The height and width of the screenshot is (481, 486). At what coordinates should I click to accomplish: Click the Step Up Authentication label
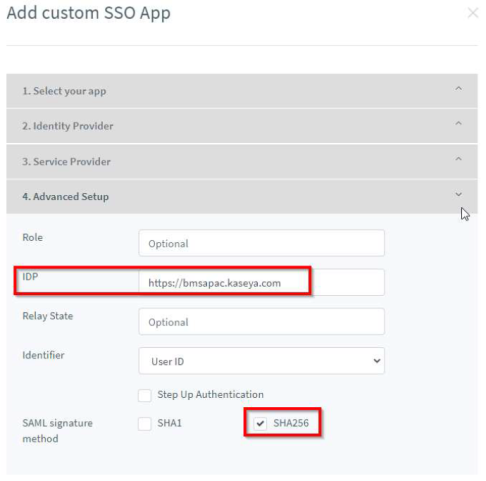click(210, 395)
